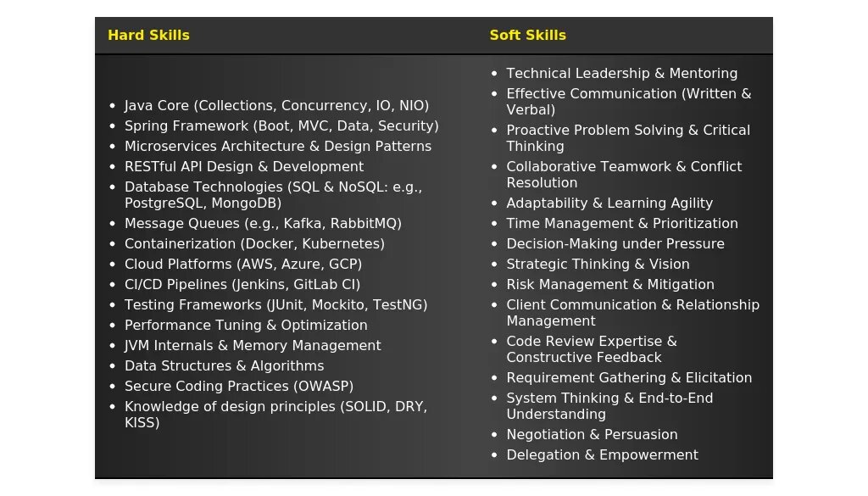Click the CI/CD Pipelines entry

coord(242,285)
